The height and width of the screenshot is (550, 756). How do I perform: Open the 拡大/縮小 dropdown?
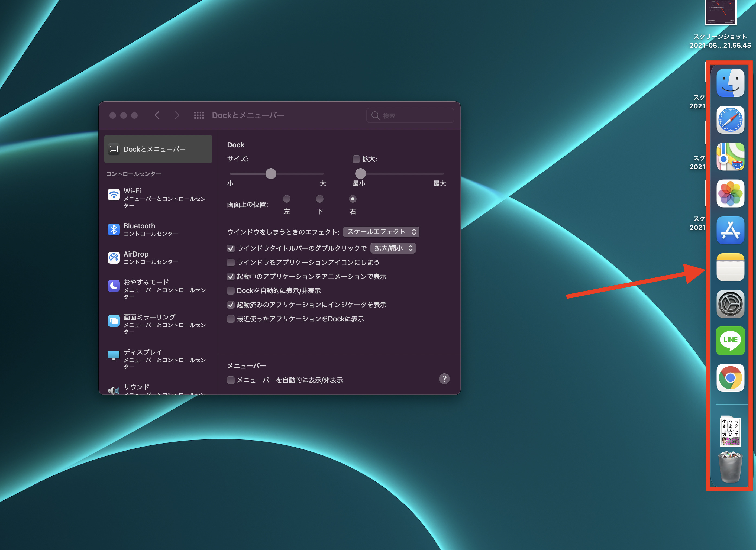tap(393, 248)
